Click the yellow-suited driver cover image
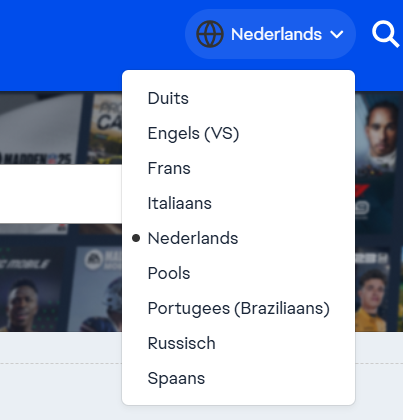 tap(372, 288)
